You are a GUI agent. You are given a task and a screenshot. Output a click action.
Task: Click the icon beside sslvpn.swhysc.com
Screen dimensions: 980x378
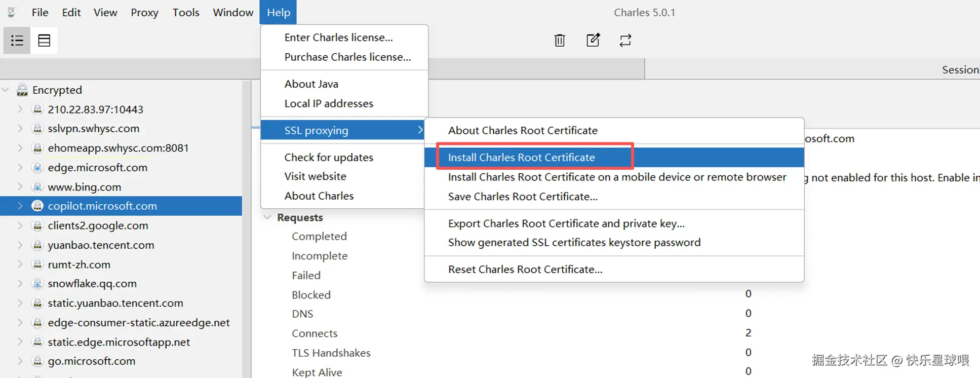(x=37, y=128)
